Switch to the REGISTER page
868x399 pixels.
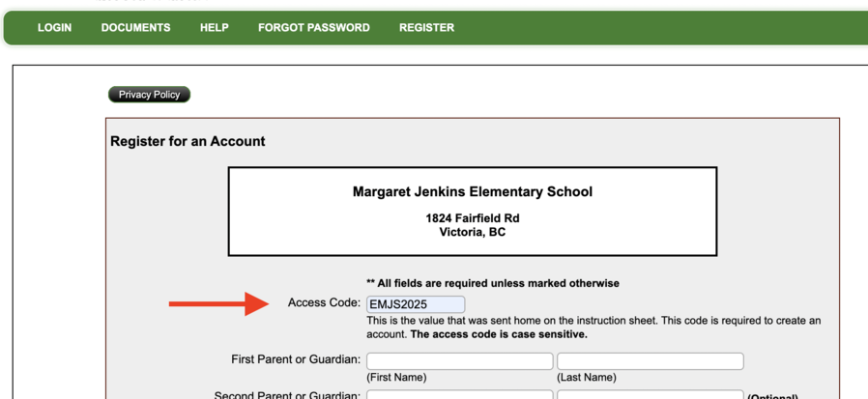coord(427,28)
